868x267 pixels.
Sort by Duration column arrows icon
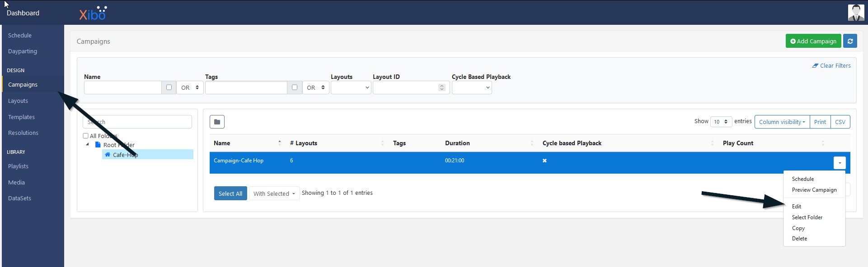click(532, 143)
